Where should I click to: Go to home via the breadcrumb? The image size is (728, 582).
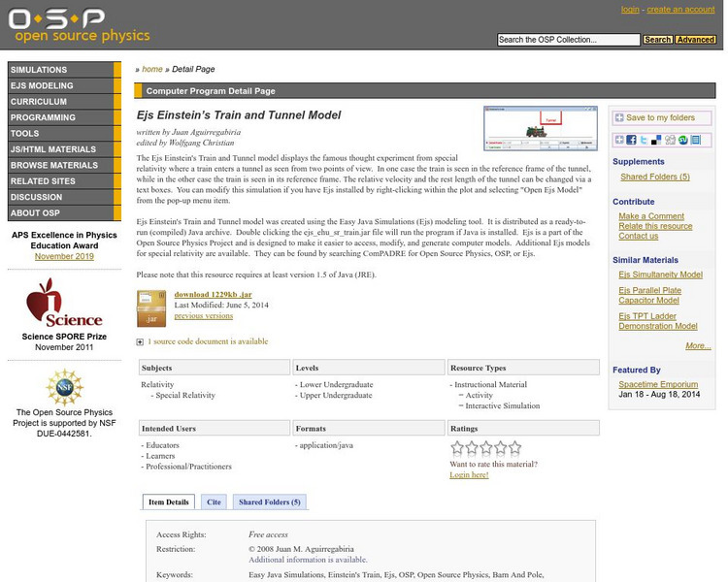151,69
